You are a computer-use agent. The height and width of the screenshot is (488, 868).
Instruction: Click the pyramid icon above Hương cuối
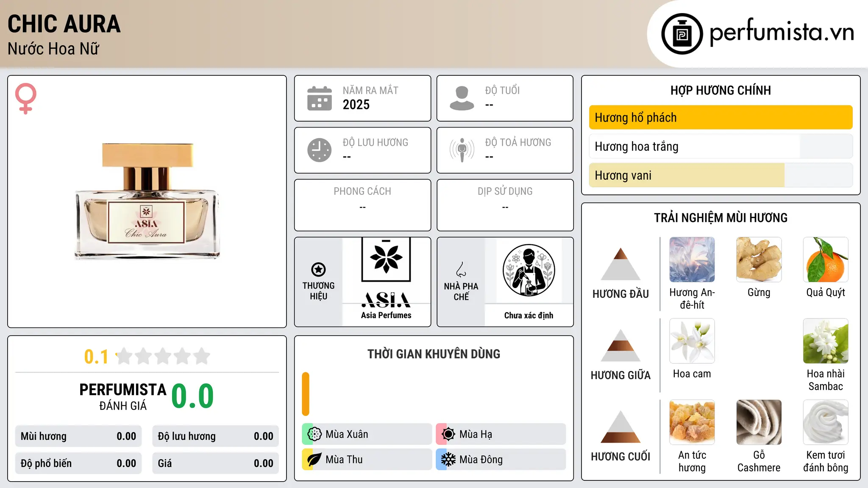pyautogui.click(x=620, y=427)
